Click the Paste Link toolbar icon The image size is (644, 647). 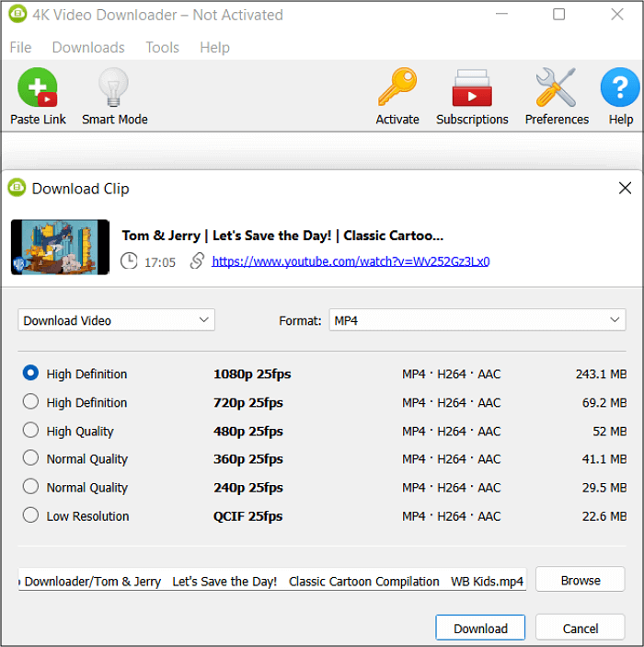point(38,87)
